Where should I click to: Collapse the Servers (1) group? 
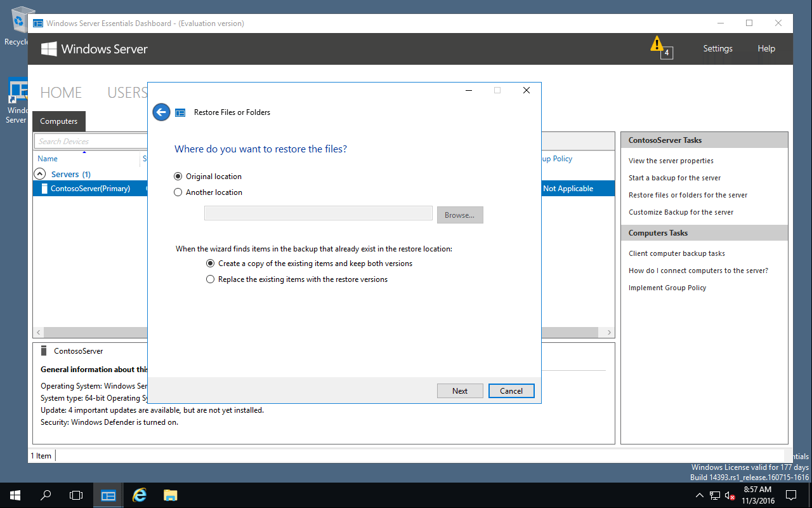pos(39,174)
